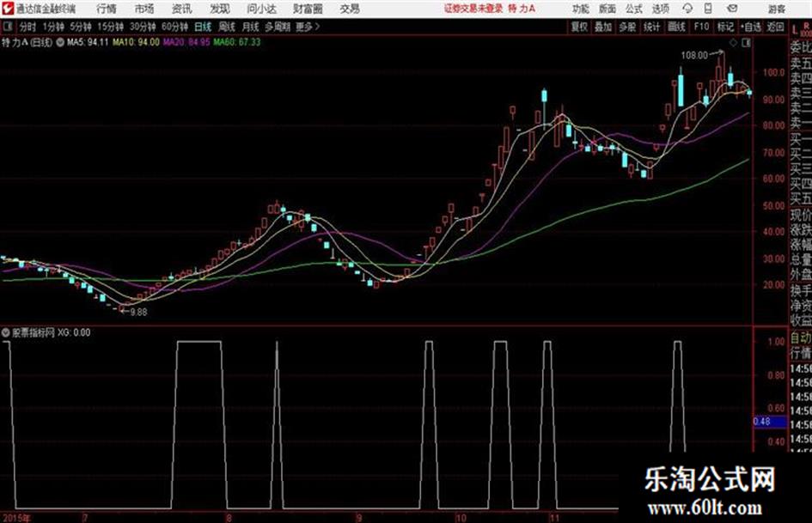Image resolution: width=812 pixels, height=523 pixels.
Task: Click the XG: 0.00 indicator value
Action: [74, 332]
